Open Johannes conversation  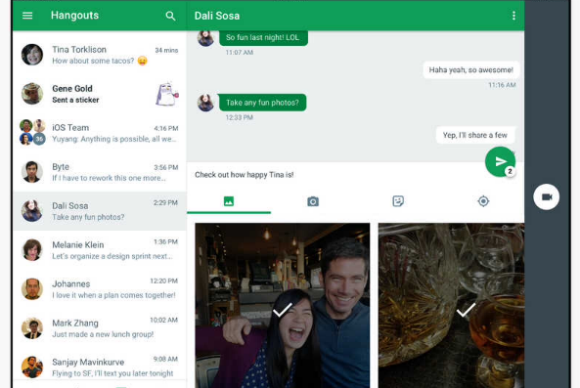click(100, 289)
